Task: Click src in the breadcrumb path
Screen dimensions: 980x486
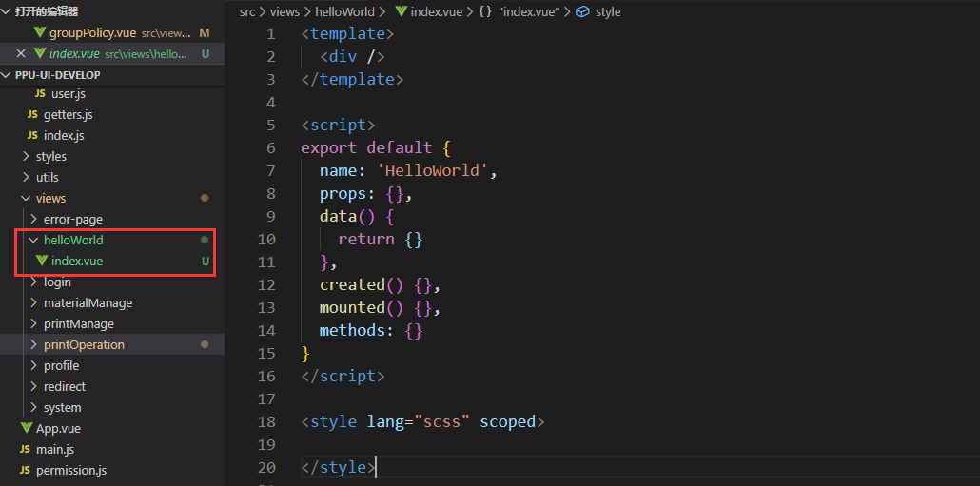Action: [246, 11]
